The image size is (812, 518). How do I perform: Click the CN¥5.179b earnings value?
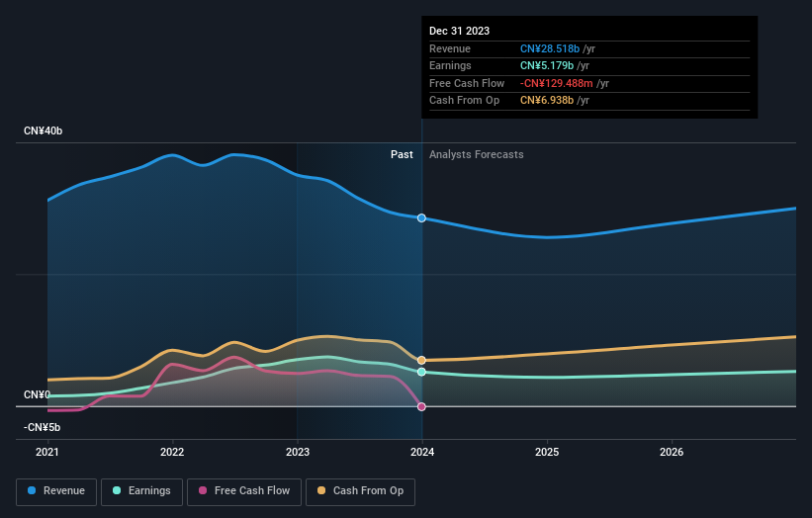click(547, 65)
